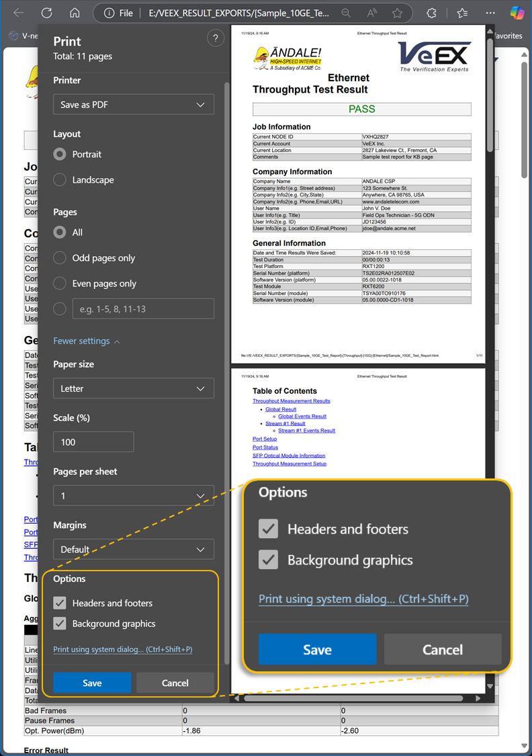Viewport: 532px width, 756px height.
Task: Click the Print dialog help question mark
Action: [x=215, y=38]
